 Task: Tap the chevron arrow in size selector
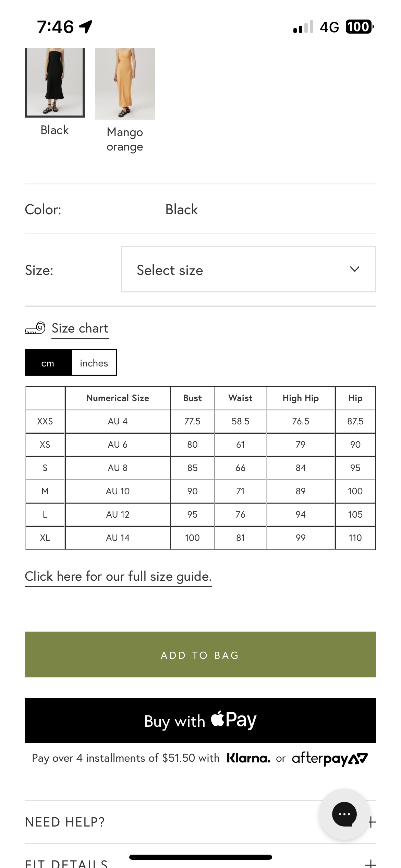[355, 269]
